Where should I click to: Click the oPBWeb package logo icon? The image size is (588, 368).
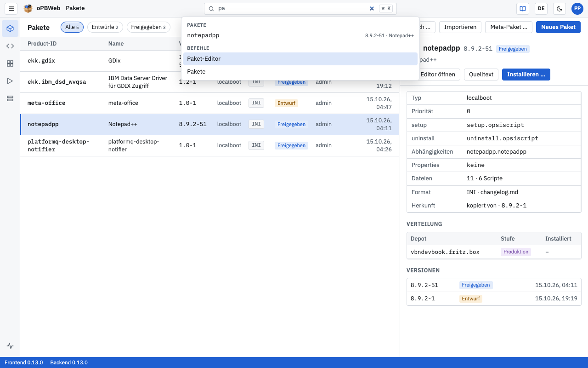click(x=28, y=8)
